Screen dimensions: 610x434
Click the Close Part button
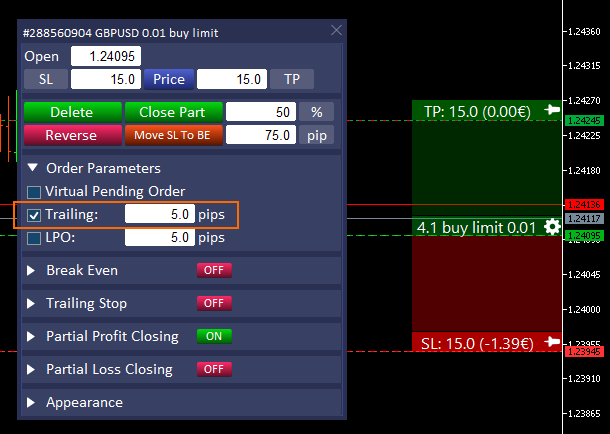(171, 112)
